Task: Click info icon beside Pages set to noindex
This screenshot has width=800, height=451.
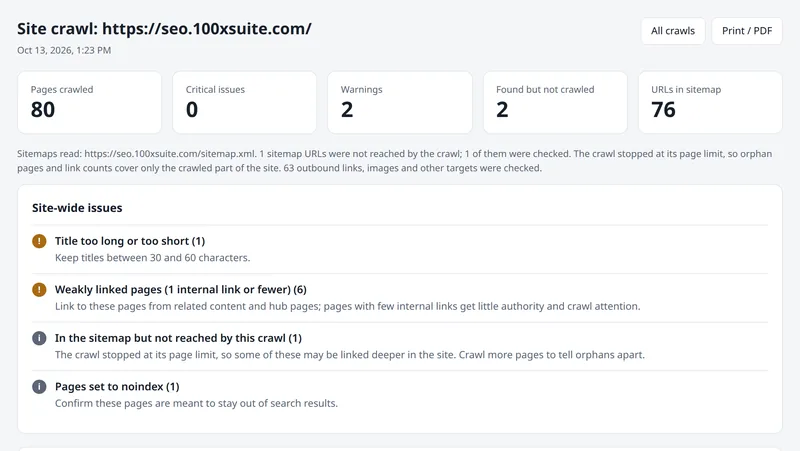Action: pos(39,386)
